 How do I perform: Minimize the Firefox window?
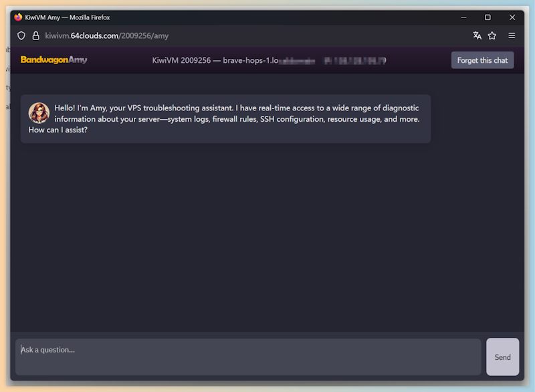(x=463, y=17)
